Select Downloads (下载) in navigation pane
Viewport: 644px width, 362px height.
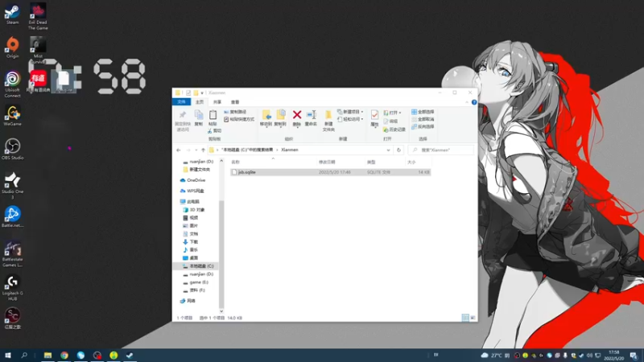coord(193,242)
